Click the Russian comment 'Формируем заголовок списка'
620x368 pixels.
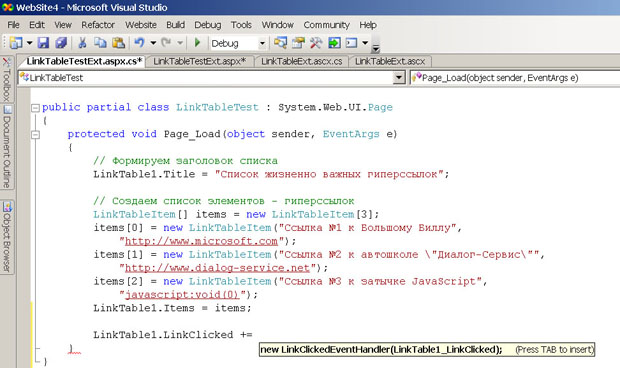[195, 161]
